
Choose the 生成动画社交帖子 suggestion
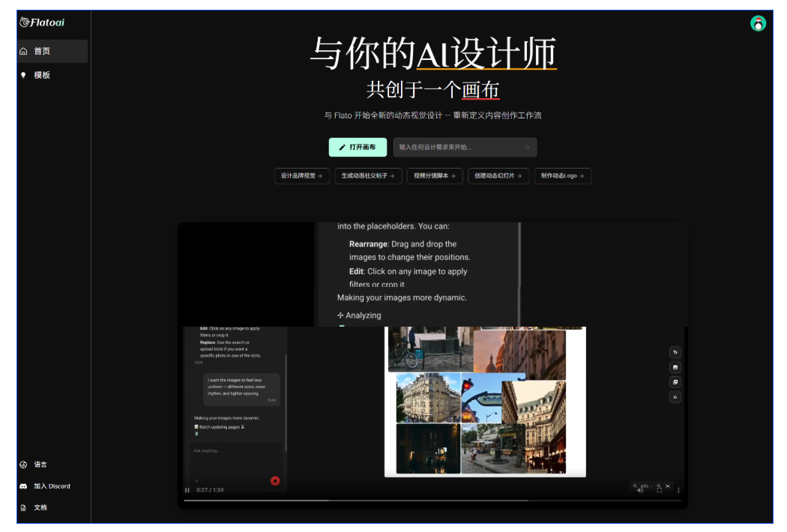[368, 176]
